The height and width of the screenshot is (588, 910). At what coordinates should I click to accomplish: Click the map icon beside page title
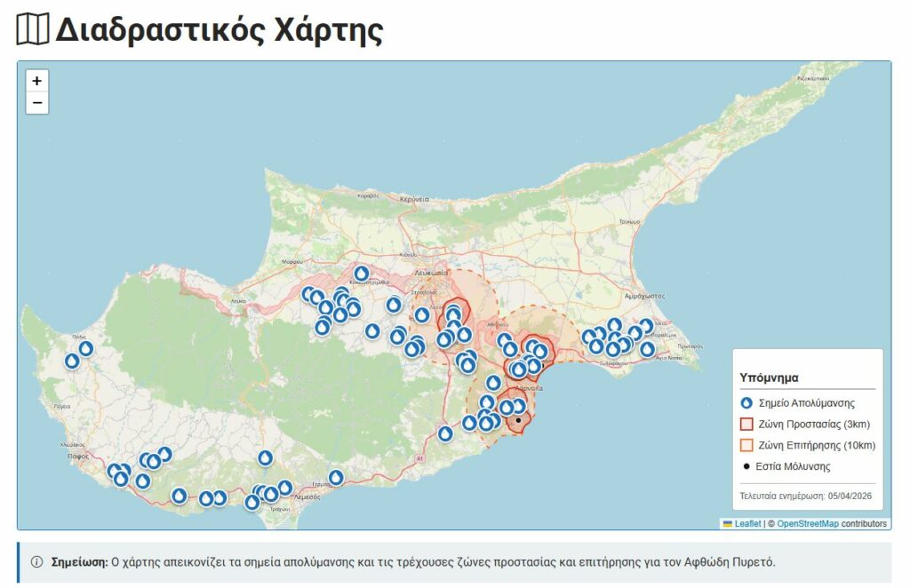pyautogui.click(x=32, y=30)
